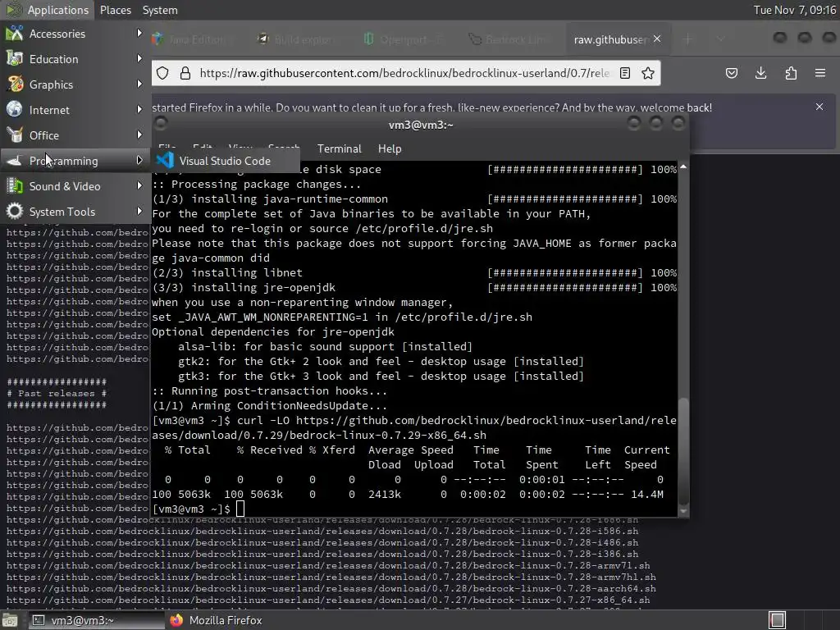Click the '# Past releases #' heading text

pos(57,393)
